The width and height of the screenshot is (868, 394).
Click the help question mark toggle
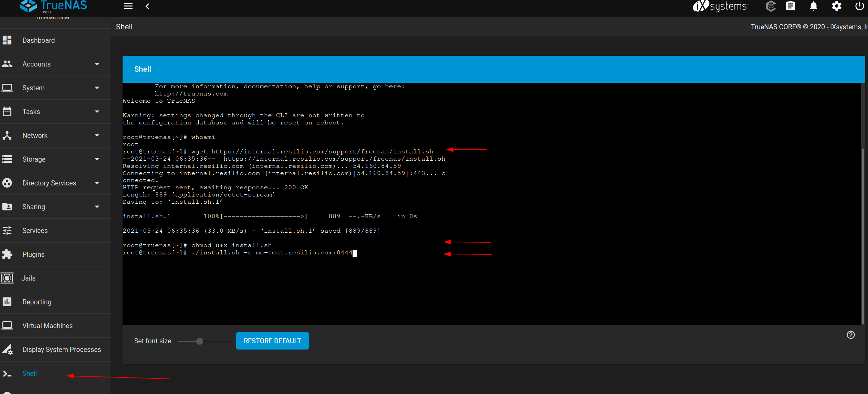tap(850, 335)
